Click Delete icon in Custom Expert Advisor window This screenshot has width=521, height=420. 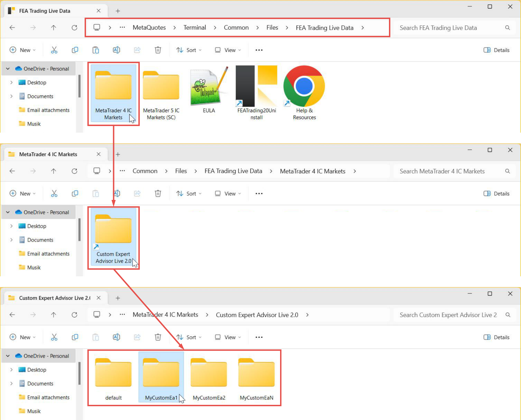(158, 337)
